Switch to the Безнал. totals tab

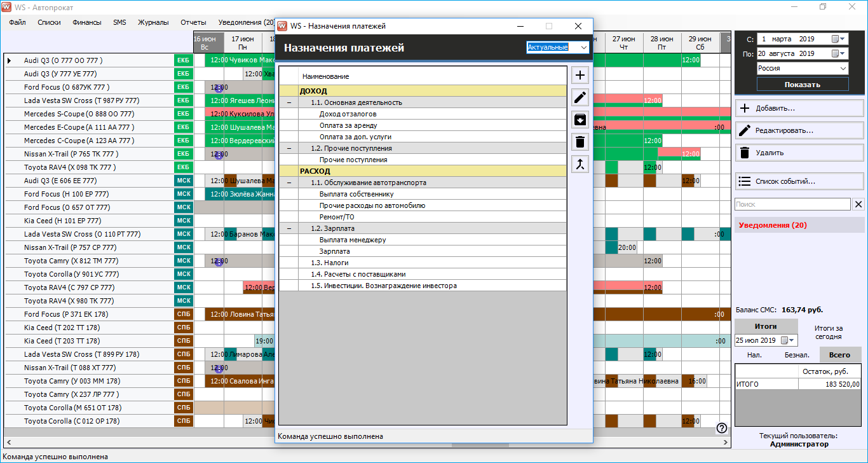pyautogui.click(x=797, y=355)
